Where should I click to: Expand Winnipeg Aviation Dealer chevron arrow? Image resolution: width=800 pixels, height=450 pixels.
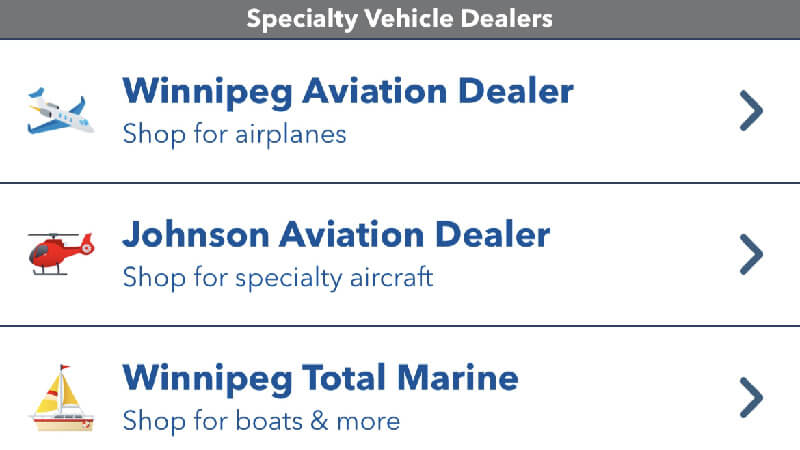(x=751, y=111)
